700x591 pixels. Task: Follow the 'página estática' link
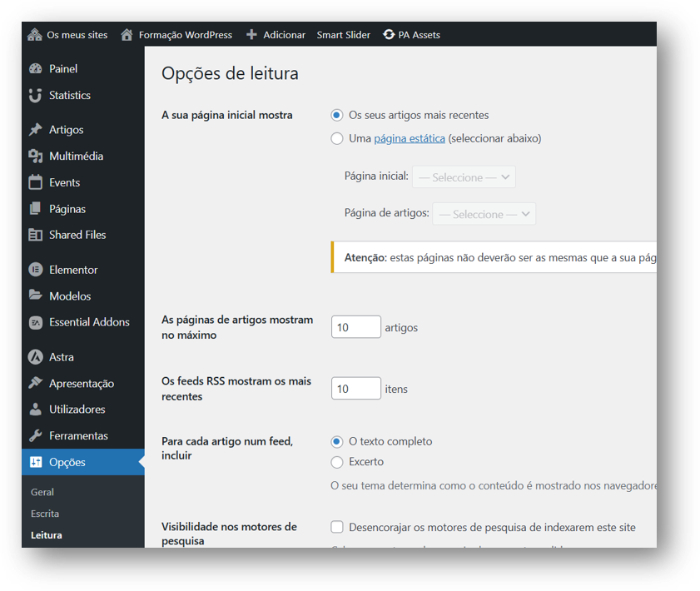(x=410, y=138)
